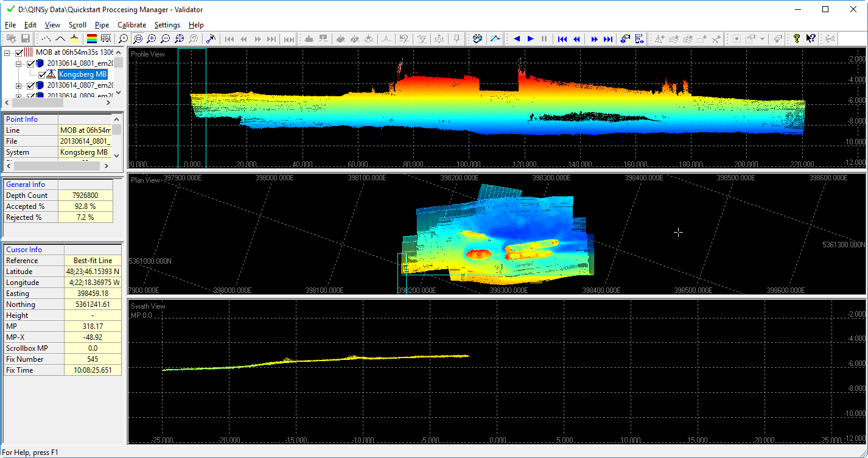Click the zoom in magnifier icon
Screen dimensions: 868x458
pyautogui.click(x=151, y=39)
